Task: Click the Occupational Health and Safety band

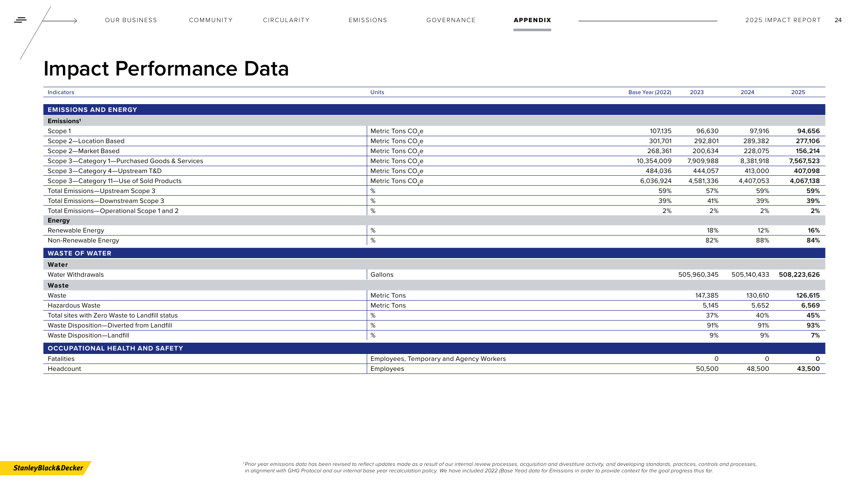Action: tap(434, 348)
